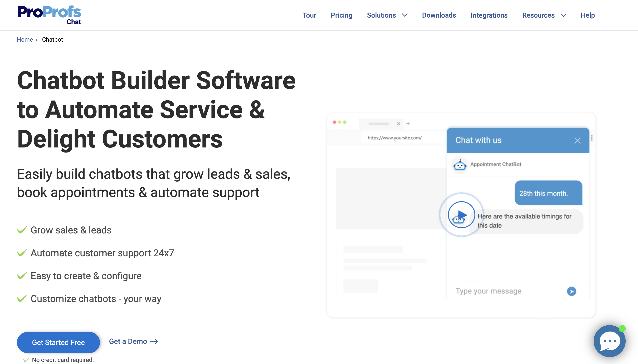Viewport: 638px width, 364px height.
Task: Click the breadcrumb home icon
Action: pyautogui.click(x=24, y=39)
